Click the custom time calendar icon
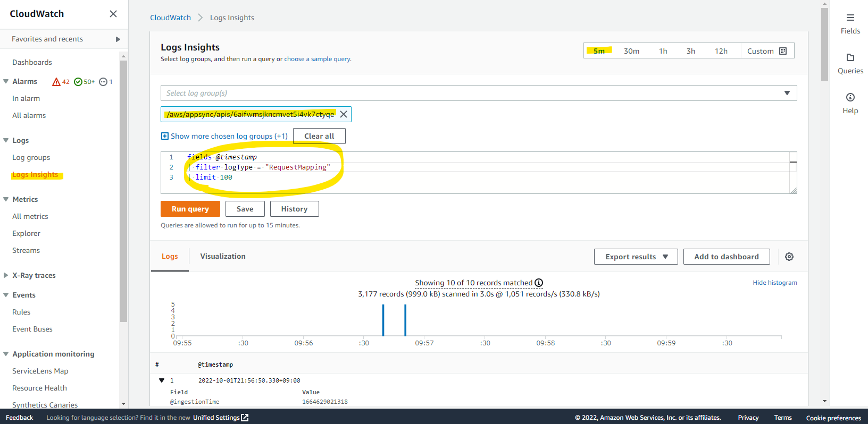868x424 pixels. (x=783, y=51)
